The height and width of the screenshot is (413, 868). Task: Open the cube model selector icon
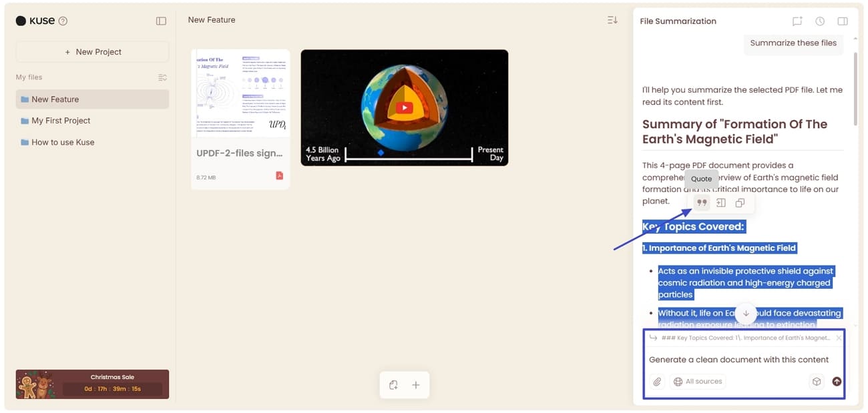[816, 382]
